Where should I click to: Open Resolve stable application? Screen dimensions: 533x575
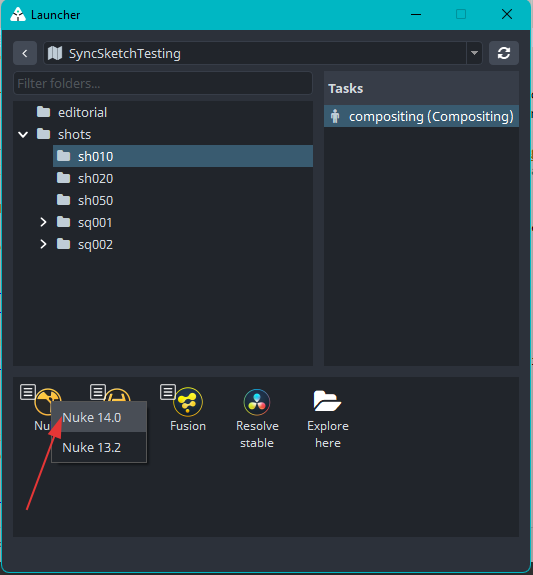[x=257, y=402]
